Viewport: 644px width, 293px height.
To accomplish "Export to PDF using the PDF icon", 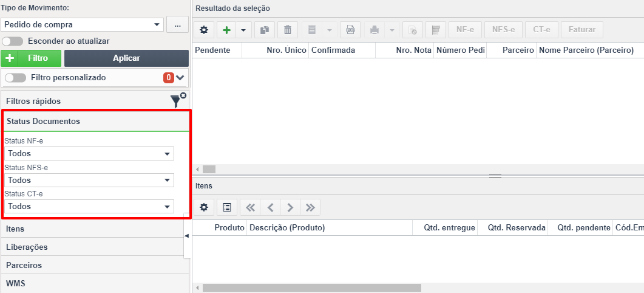I will pos(350,30).
